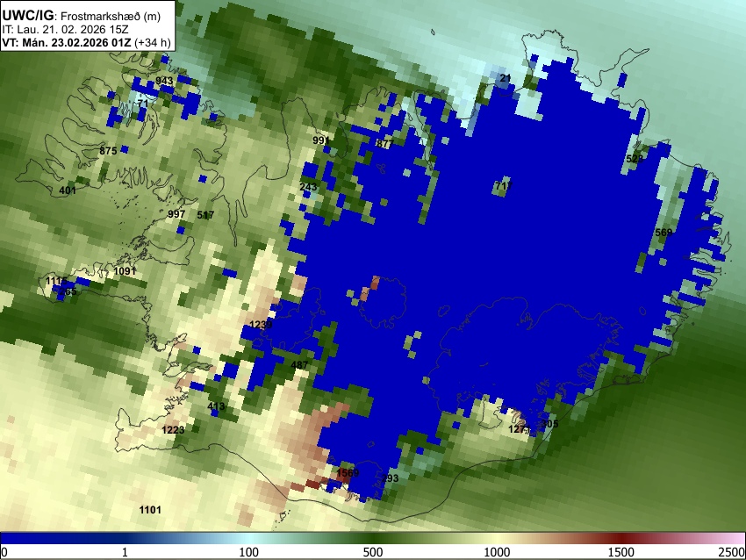Viewport: 746px width, 560px height.
Task: Click the 71 value in the Westfjords
Action: [x=143, y=104]
